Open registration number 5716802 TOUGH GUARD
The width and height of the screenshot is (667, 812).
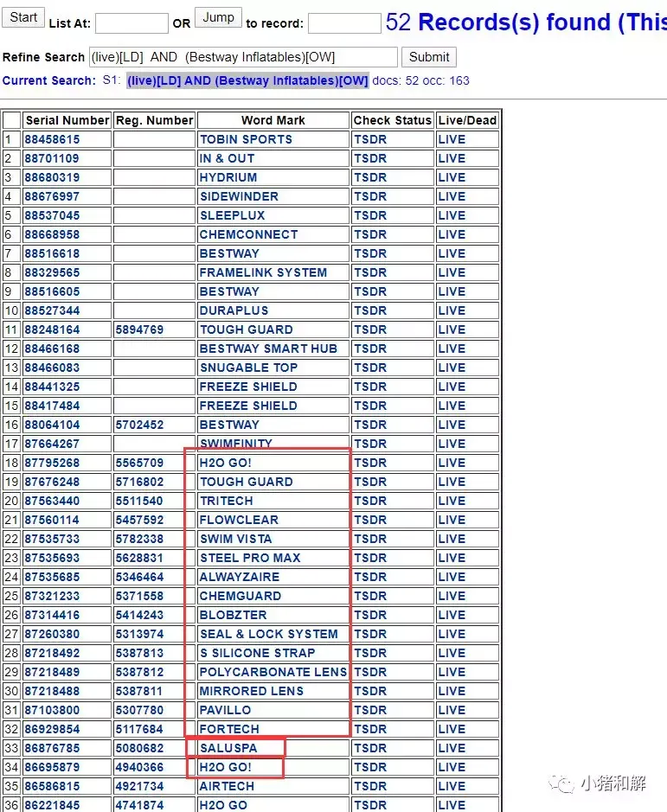(x=139, y=483)
